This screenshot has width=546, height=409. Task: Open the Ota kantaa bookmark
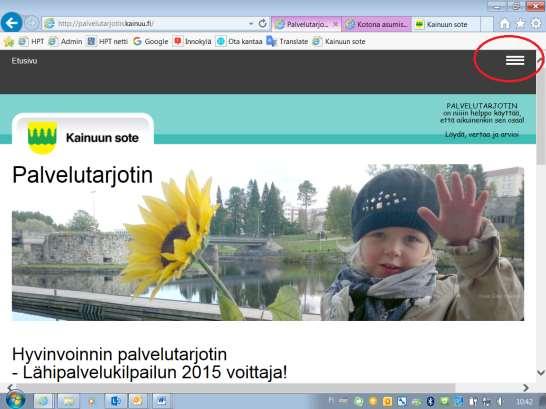tap(239, 41)
